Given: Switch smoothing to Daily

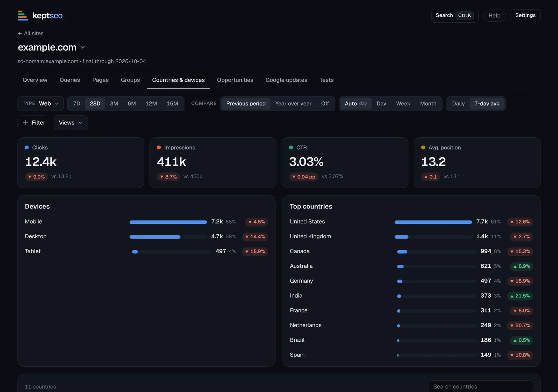Looking at the screenshot, I should pyautogui.click(x=458, y=103).
